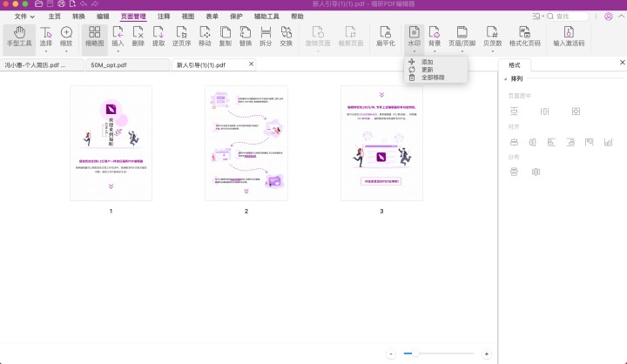This screenshot has height=364, width=627.
Task: Open the 注释 ribbon tab
Action: point(164,17)
